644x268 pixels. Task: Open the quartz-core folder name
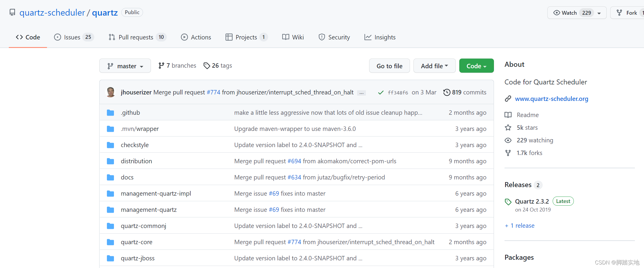137,242
